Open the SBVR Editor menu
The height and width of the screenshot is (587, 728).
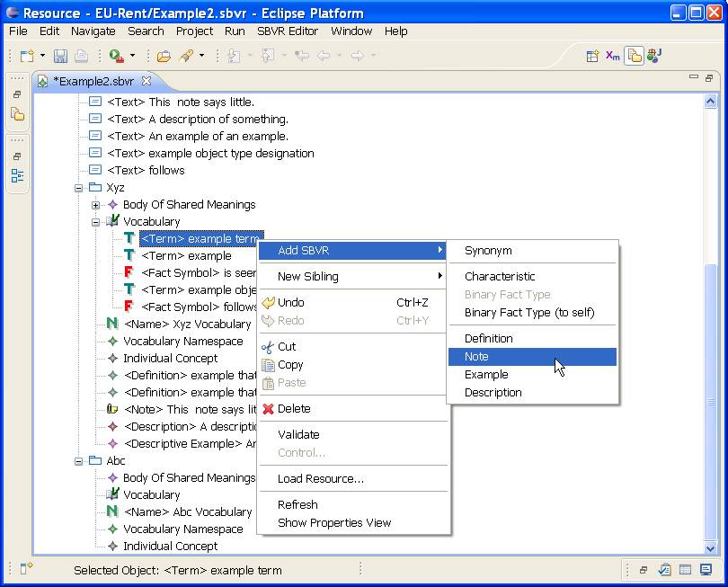(x=288, y=31)
